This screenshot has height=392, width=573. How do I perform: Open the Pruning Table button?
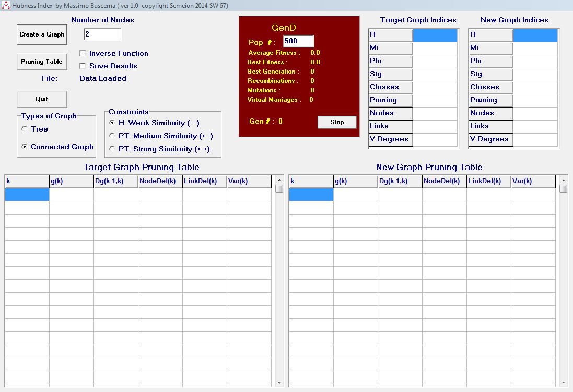[42, 62]
